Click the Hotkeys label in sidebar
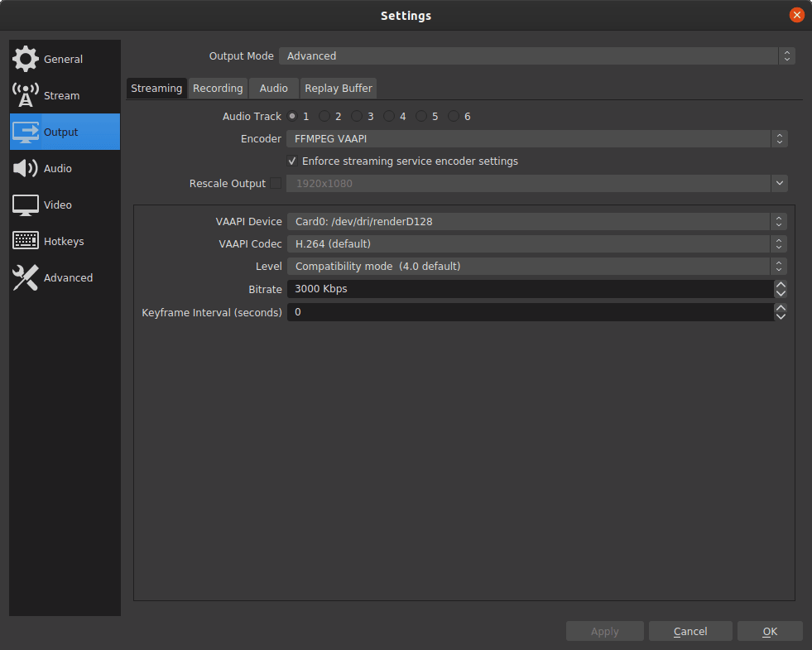Viewport: 812px width, 650px height. click(64, 241)
